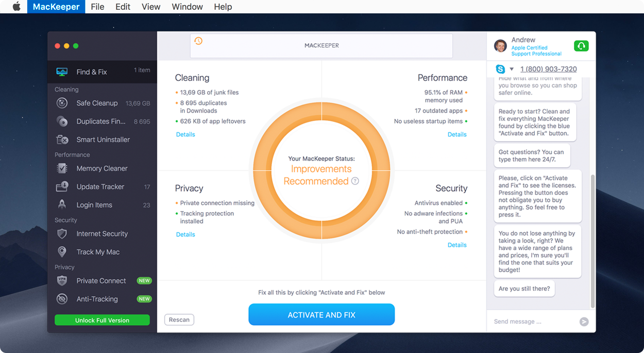The image size is (644, 353).
Task: Click the Find & Fix monitor icon
Action: click(x=62, y=72)
